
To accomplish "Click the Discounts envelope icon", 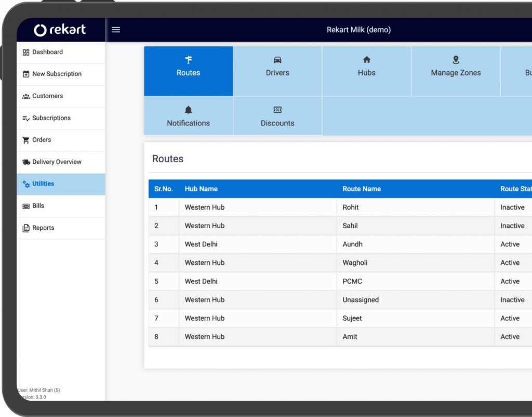I will click(277, 110).
